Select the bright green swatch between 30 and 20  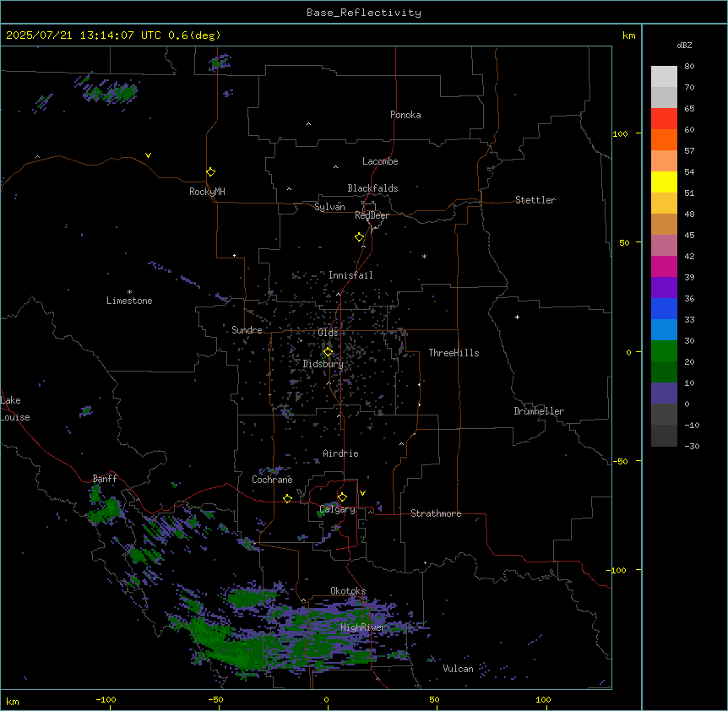tap(664, 351)
